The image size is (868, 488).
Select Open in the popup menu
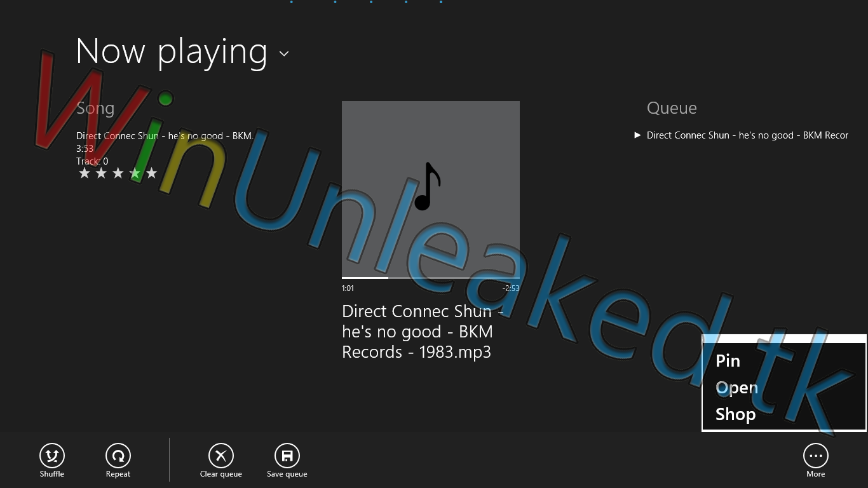[736, 388]
